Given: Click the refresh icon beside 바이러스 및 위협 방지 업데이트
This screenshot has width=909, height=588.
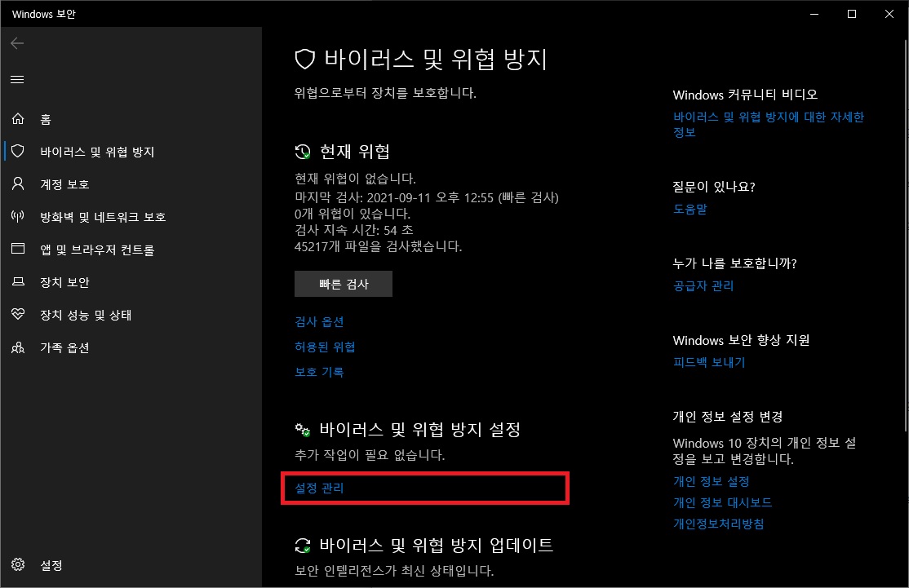Looking at the screenshot, I should pyautogui.click(x=303, y=545).
